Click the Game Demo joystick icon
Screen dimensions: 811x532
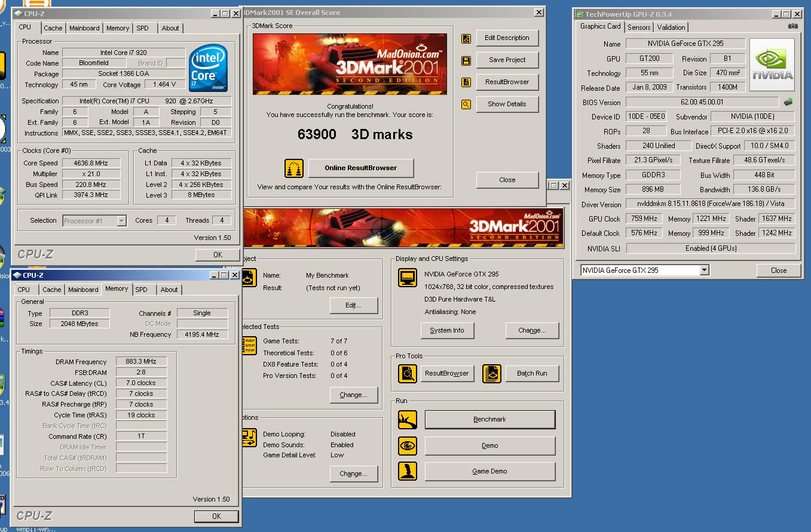(408, 471)
